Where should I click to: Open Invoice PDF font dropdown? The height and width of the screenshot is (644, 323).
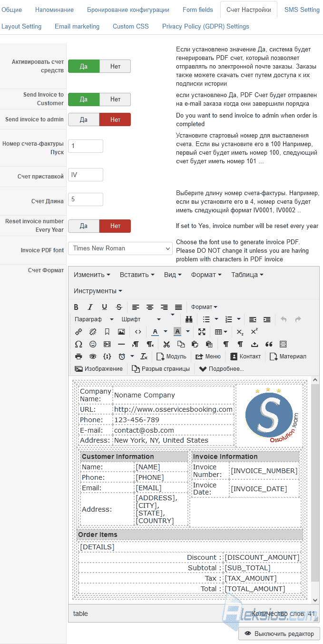tap(120, 248)
